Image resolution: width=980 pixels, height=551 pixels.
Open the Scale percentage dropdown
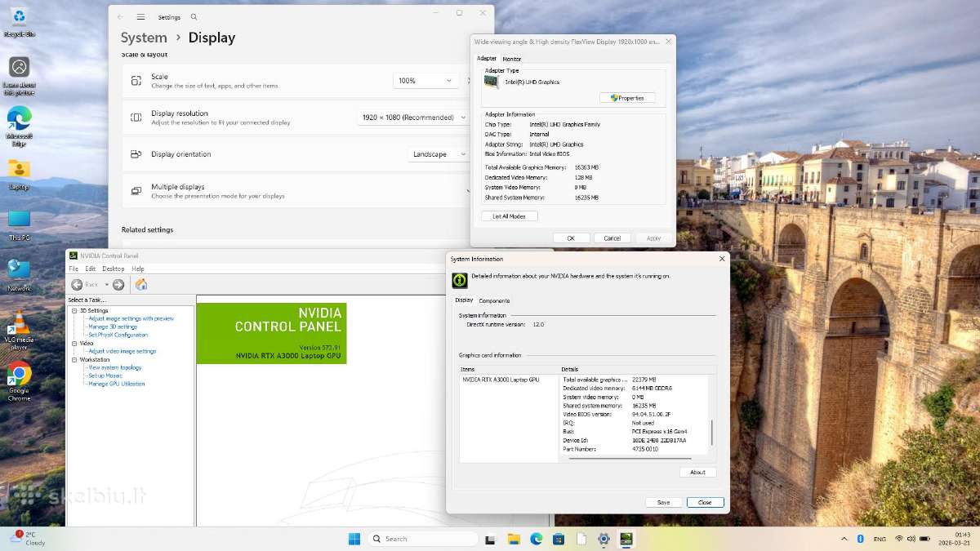click(425, 80)
